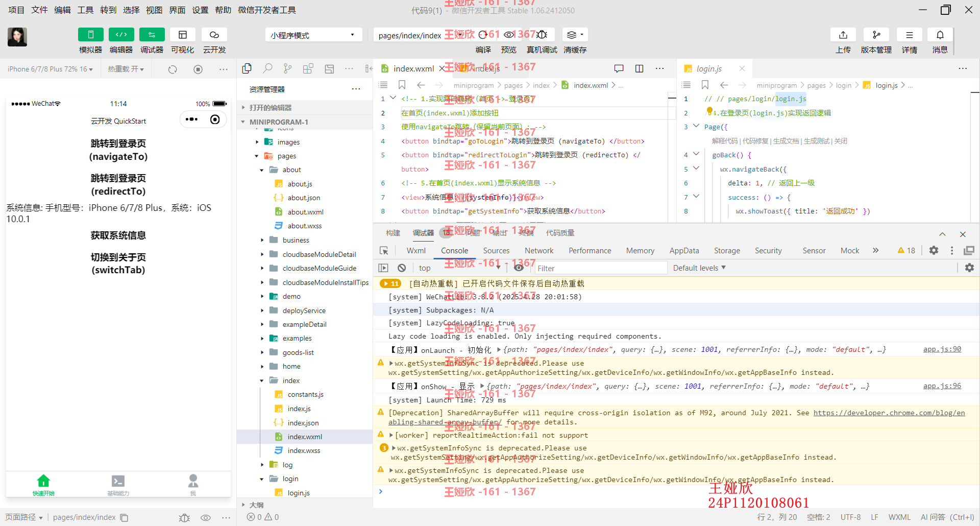The width and height of the screenshot is (980, 526).
Task: Open the Storage tab
Action: coord(727,250)
